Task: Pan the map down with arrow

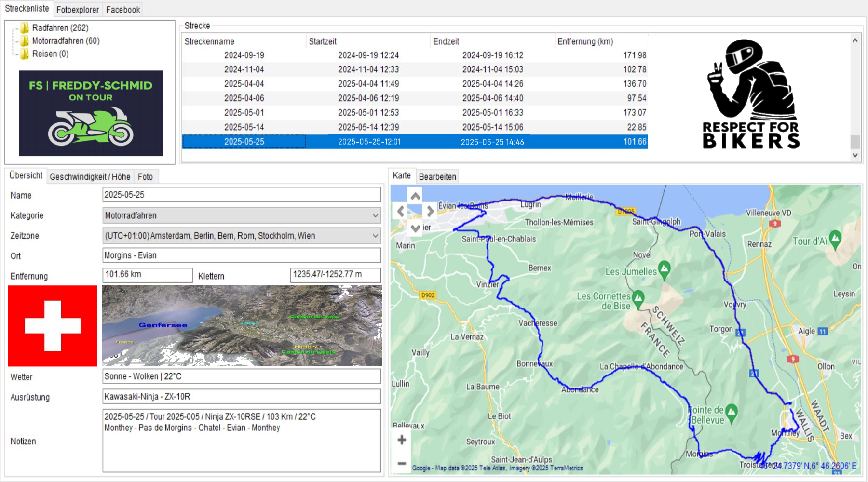Action: click(415, 228)
